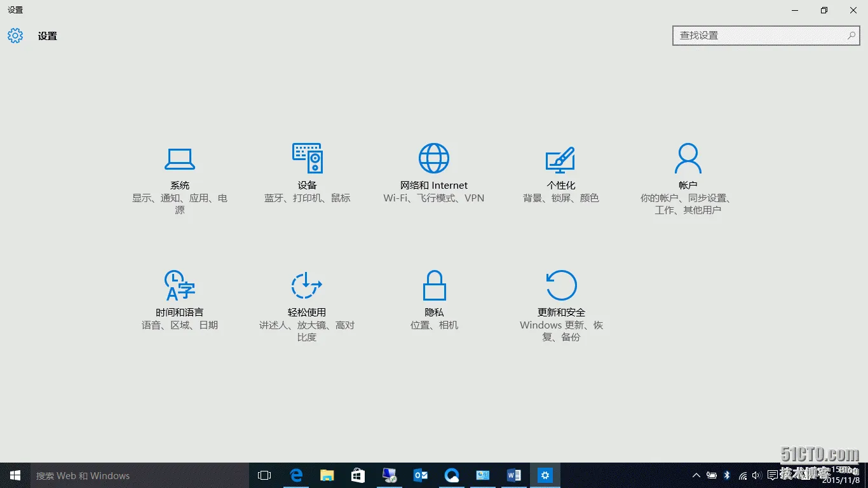
Task: Click the Wi-Fi、飞行模式、VPN description
Action: pyautogui.click(x=434, y=198)
